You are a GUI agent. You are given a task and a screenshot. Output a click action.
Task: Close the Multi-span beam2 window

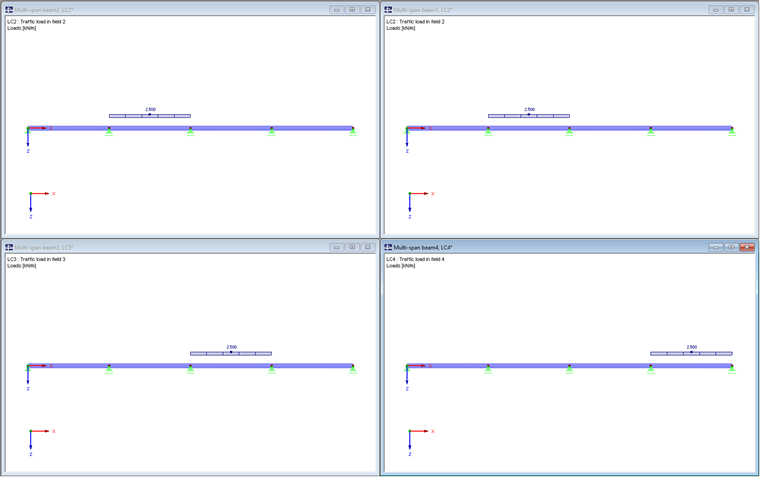coord(368,10)
